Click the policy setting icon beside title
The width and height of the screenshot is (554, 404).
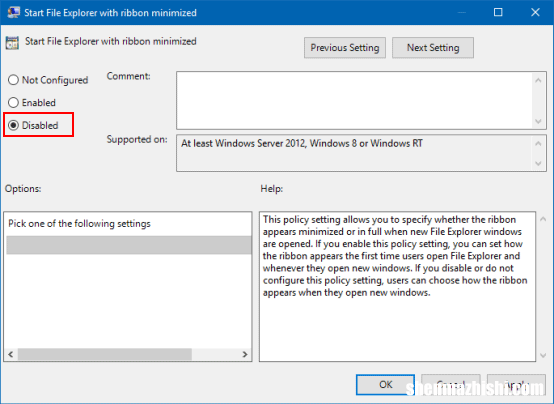coord(12,42)
